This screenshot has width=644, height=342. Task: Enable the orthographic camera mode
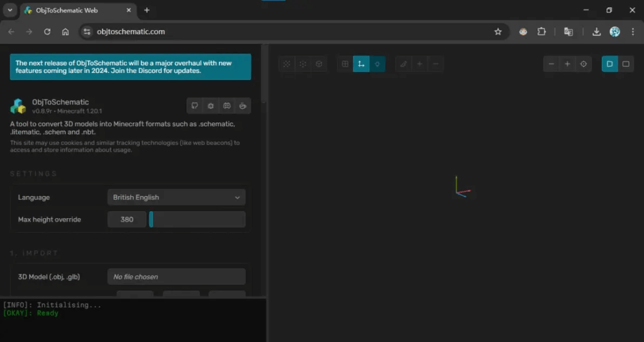[626, 64]
